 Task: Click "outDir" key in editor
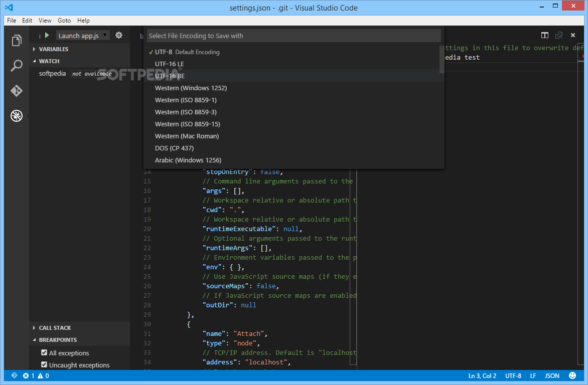[218, 305]
